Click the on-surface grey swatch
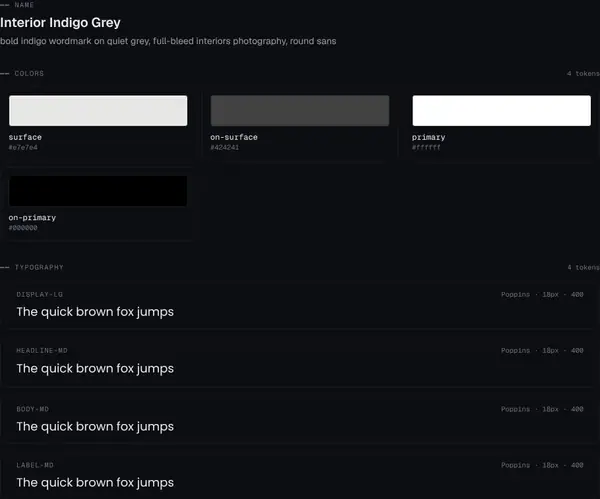This screenshot has height=499, width=600. 300,111
